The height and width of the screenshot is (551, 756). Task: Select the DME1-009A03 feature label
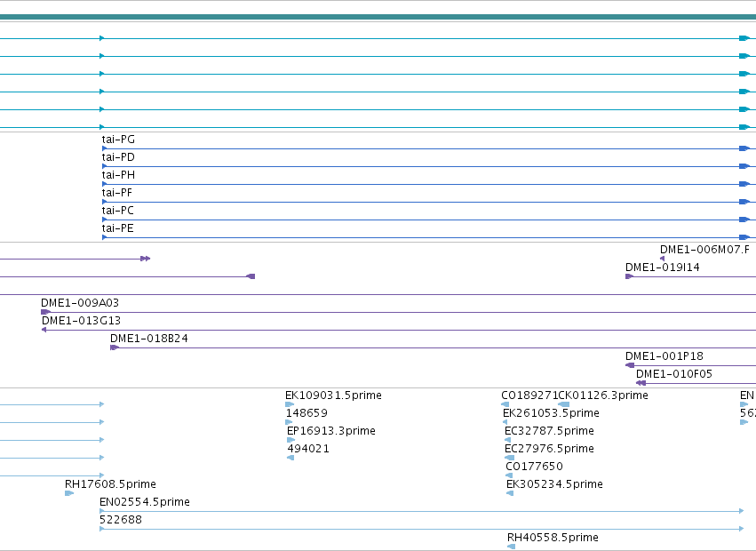click(80, 303)
